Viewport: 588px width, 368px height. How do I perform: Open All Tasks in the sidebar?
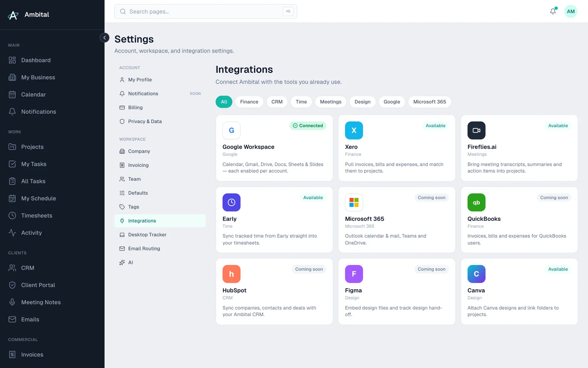click(x=52, y=181)
